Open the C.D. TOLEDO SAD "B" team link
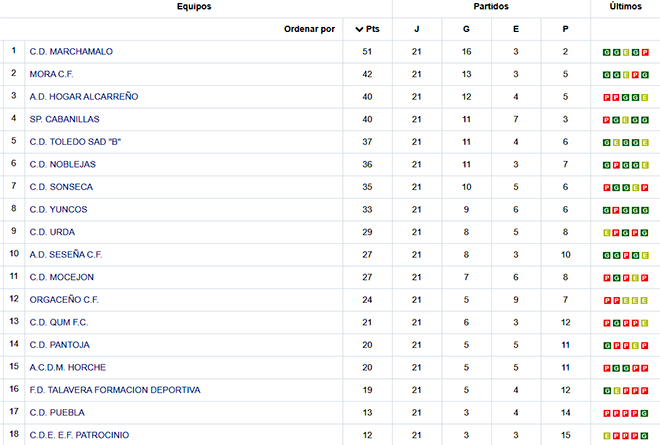 pyautogui.click(x=75, y=142)
